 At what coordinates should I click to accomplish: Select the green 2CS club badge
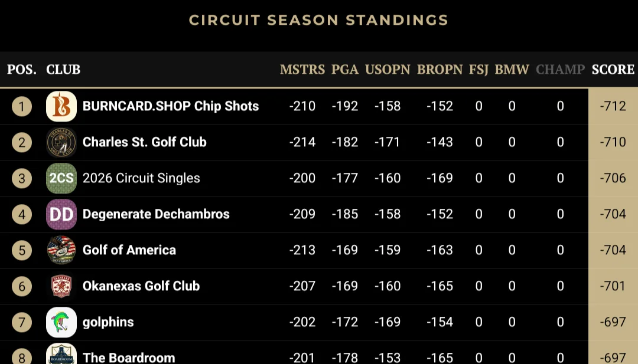(x=61, y=178)
